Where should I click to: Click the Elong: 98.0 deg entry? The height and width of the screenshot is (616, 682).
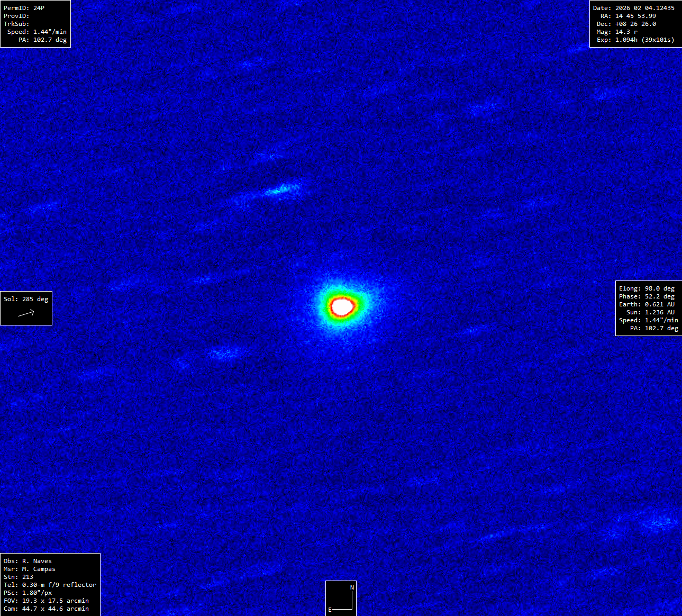[x=647, y=288]
